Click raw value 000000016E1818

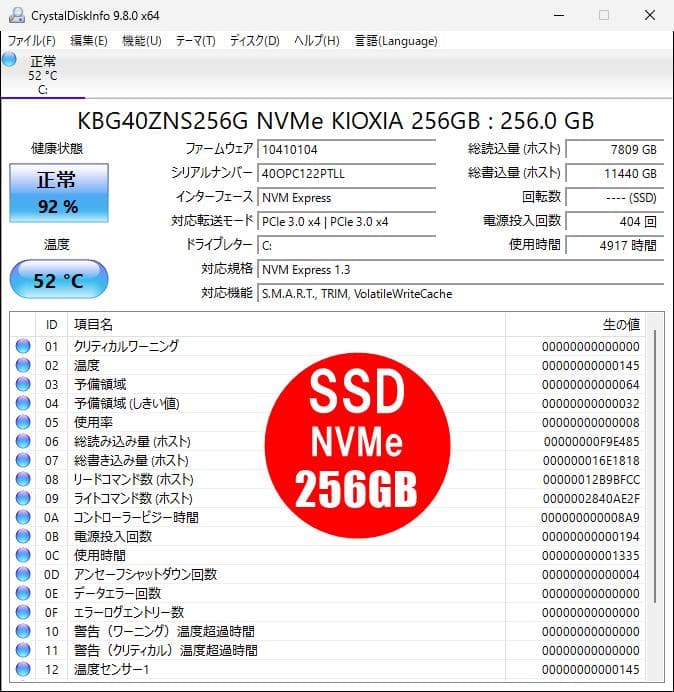pos(591,460)
